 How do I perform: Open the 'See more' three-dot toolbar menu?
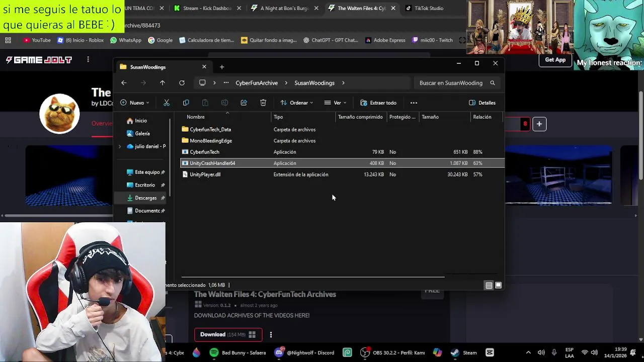pyautogui.click(x=414, y=103)
